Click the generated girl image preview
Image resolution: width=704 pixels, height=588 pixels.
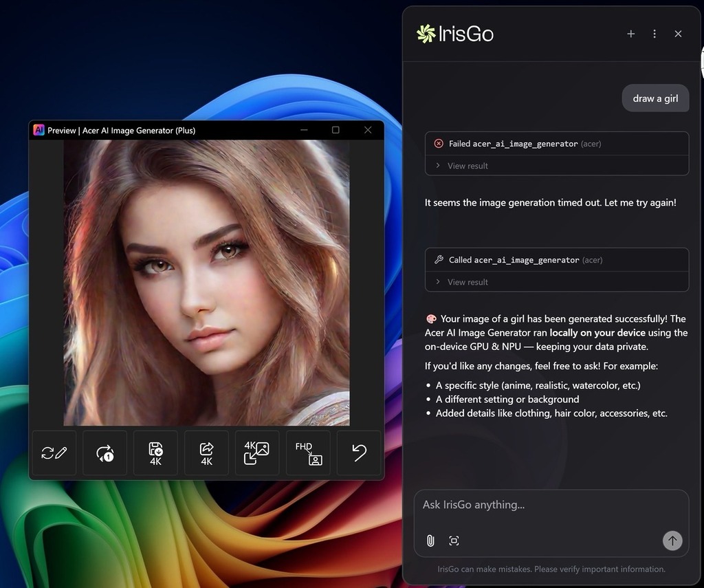[206, 283]
